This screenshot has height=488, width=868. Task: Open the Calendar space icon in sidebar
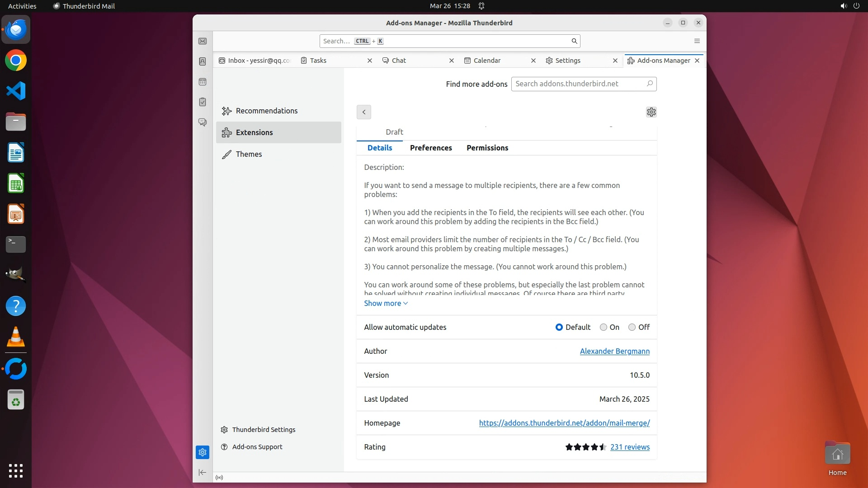pyautogui.click(x=203, y=82)
